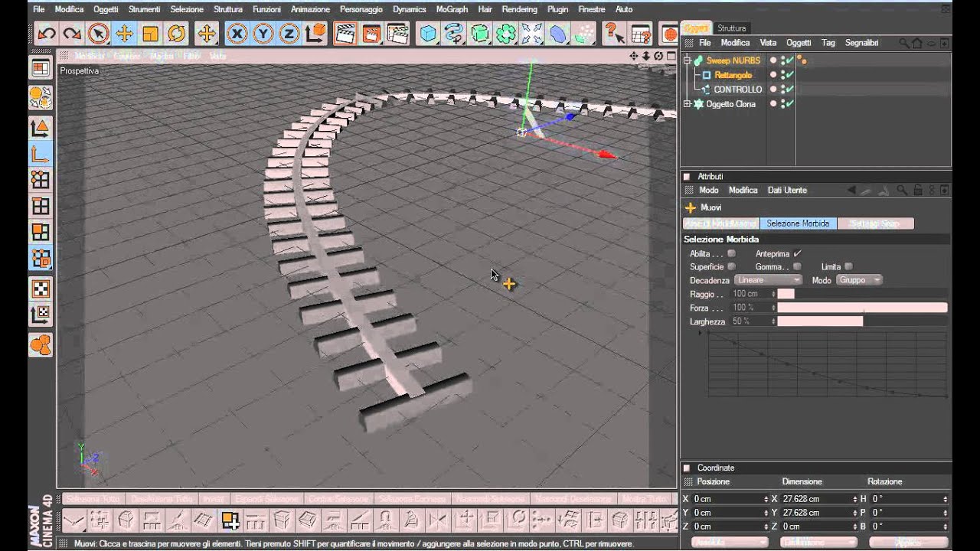
Task: Select the Move tool in top toolbar
Action: click(x=124, y=34)
